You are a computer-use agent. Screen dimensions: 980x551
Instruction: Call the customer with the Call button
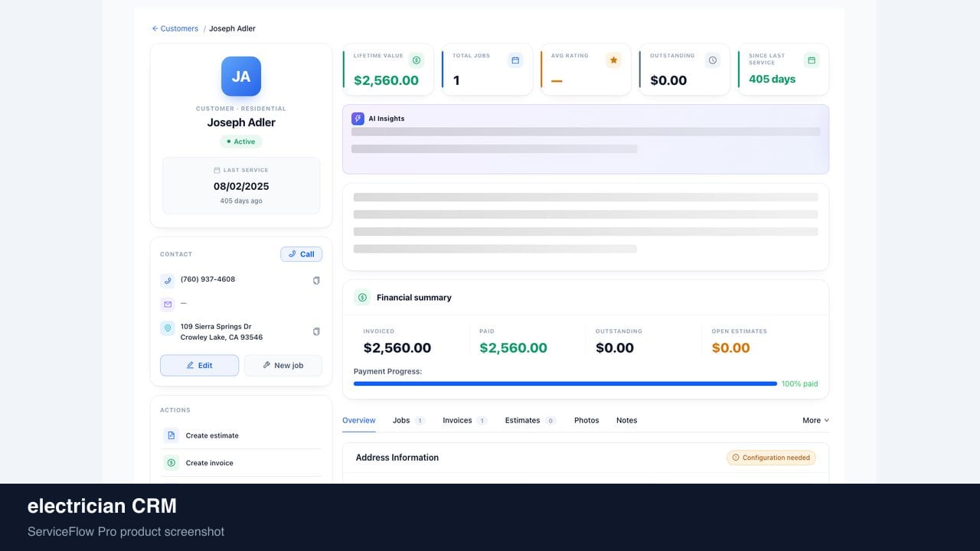[x=301, y=254]
